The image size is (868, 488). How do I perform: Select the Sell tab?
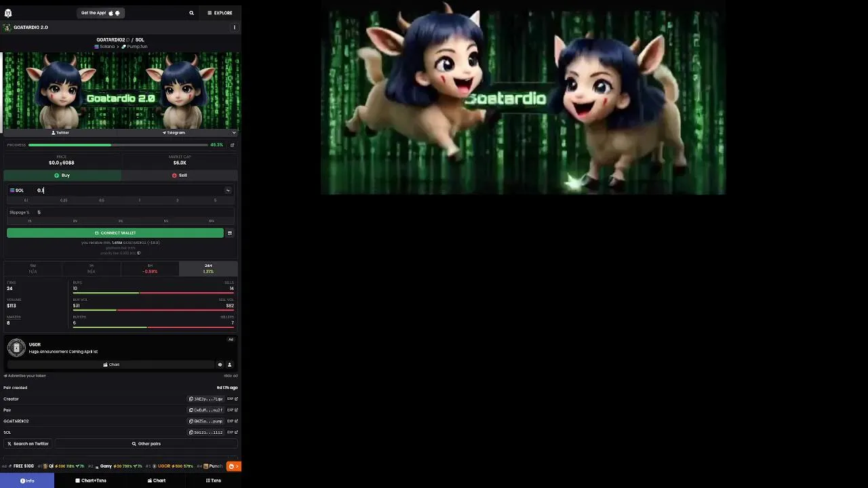(180, 176)
